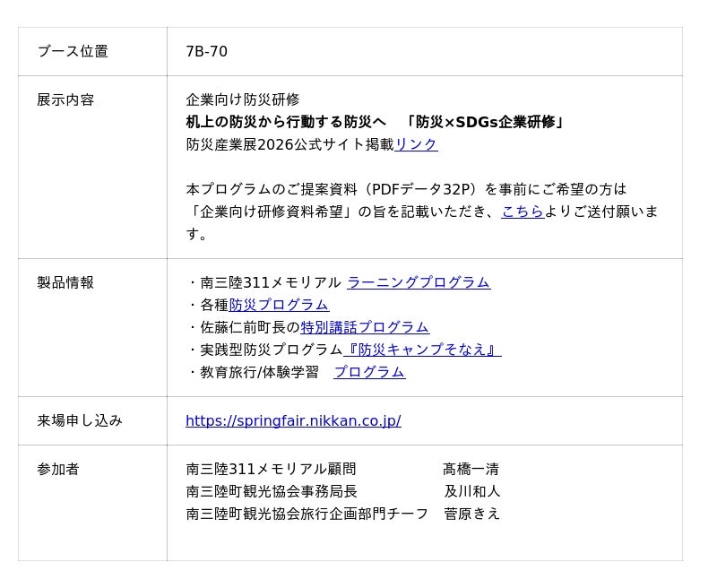
Task: Click the 企業向け防災研修 text line
Action: (242, 99)
